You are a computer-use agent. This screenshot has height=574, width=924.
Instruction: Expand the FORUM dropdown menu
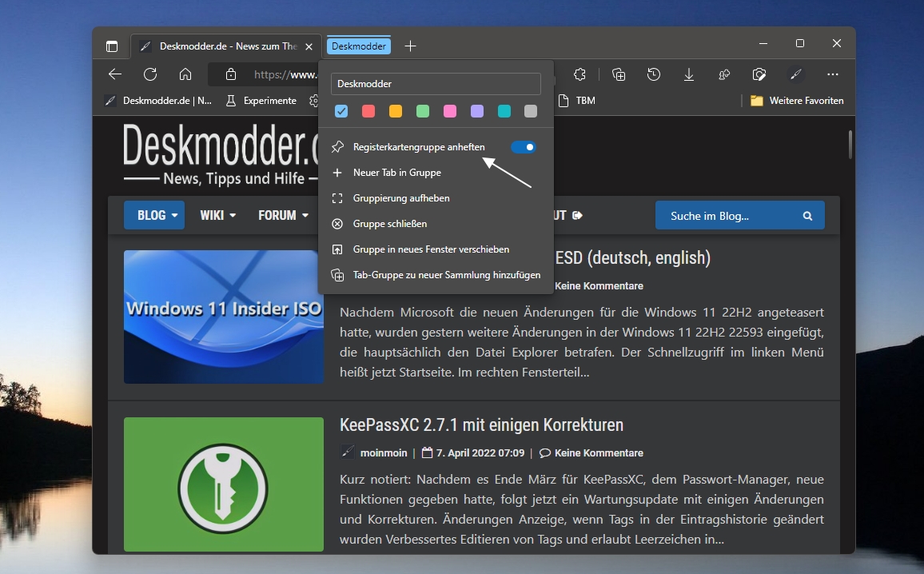tap(283, 215)
